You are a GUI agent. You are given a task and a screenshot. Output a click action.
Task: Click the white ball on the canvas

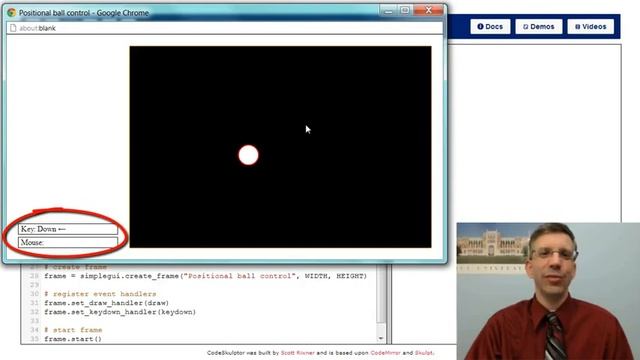pyautogui.click(x=248, y=155)
